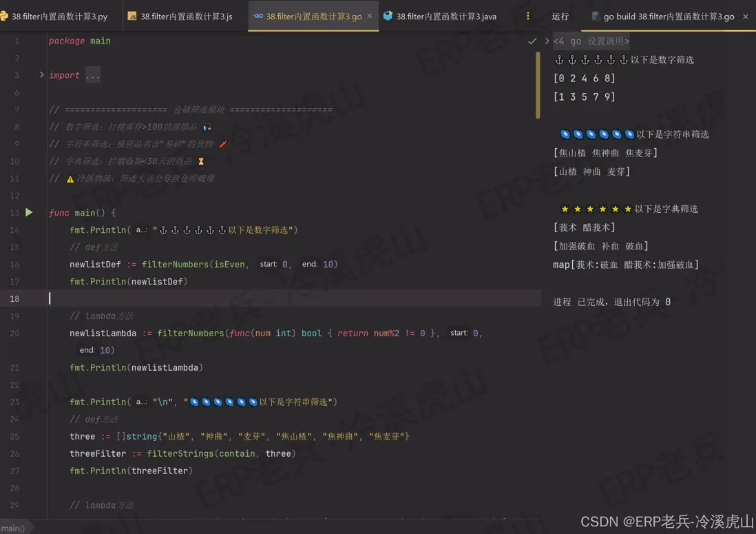The height and width of the screenshot is (534, 756).
Task: Open the 38.filter内置函数计算3.js tab
Action: click(180, 17)
